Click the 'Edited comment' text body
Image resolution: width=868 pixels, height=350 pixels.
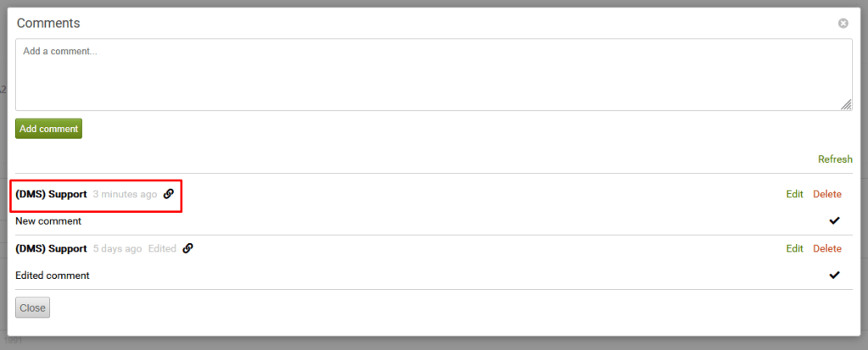coord(53,275)
